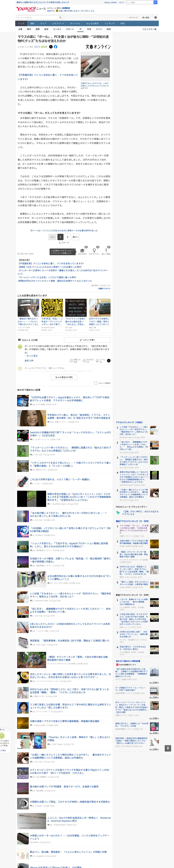Select the スポーツ category tab
This screenshot has width=174, height=868.
click(x=70, y=29)
